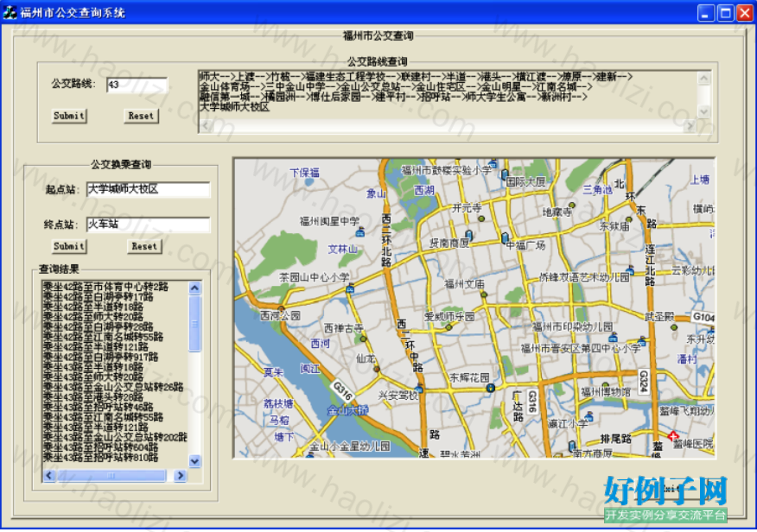The width and height of the screenshot is (757, 532).
Task: Click the round marker beside 东辉花园
Action: [x=491, y=388]
